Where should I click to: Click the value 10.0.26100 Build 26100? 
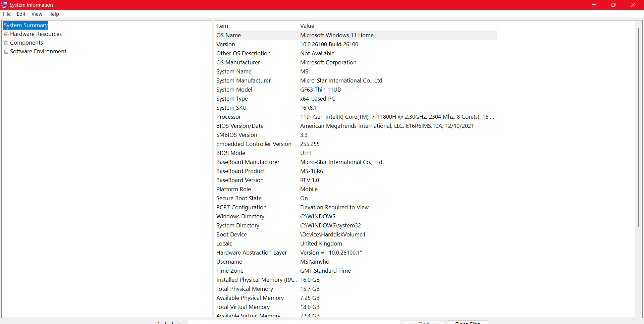point(329,44)
